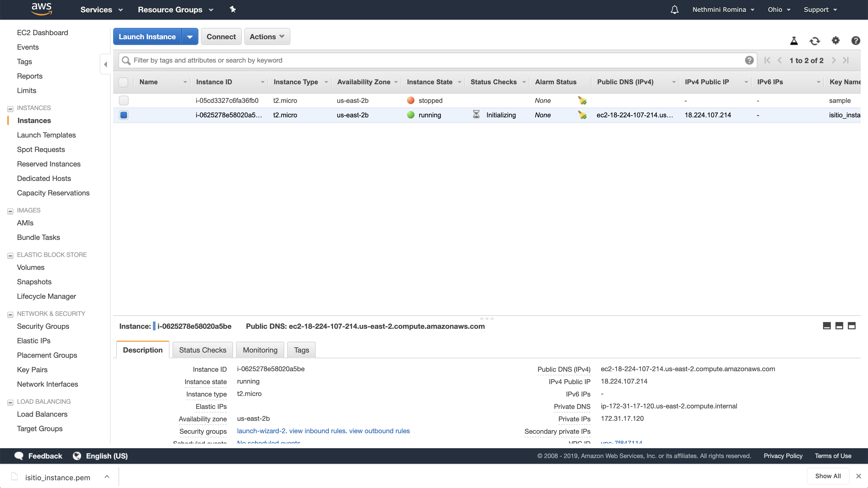
Task: Click the search filter help icon
Action: (x=749, y=60)
